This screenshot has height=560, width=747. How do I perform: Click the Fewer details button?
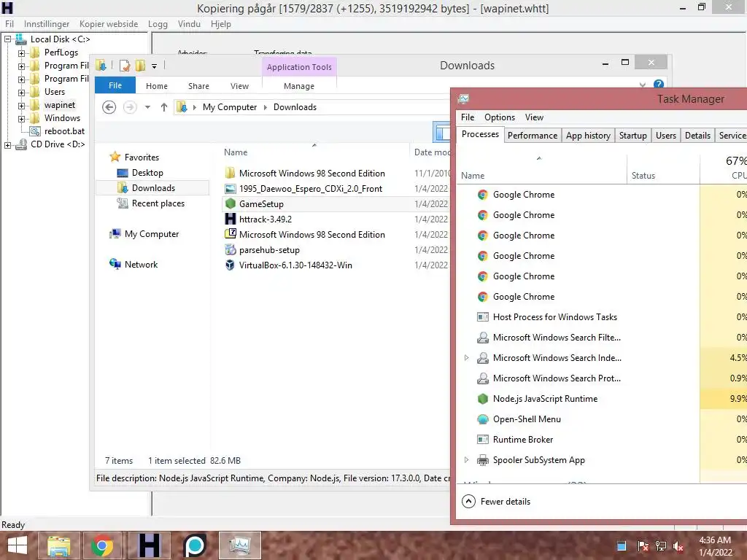tap(496, 502)
